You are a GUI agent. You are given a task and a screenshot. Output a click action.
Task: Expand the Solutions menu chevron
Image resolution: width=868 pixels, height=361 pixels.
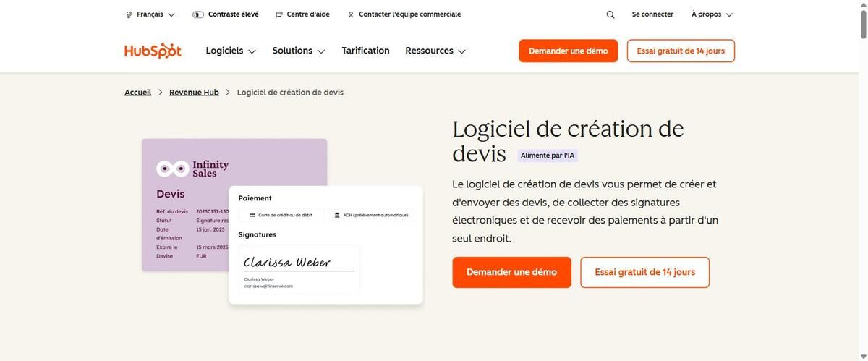pyautogui.click(x=321, y=51)
